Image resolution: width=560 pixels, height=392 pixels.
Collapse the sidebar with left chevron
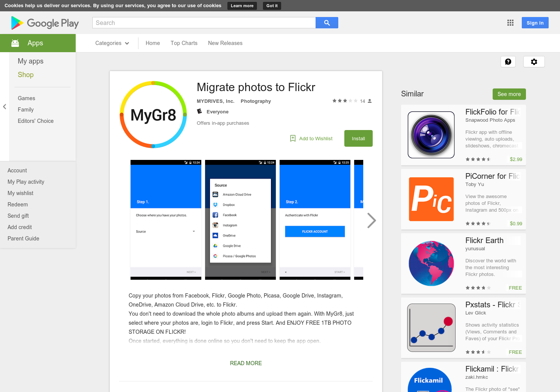(x=5, y=107)
